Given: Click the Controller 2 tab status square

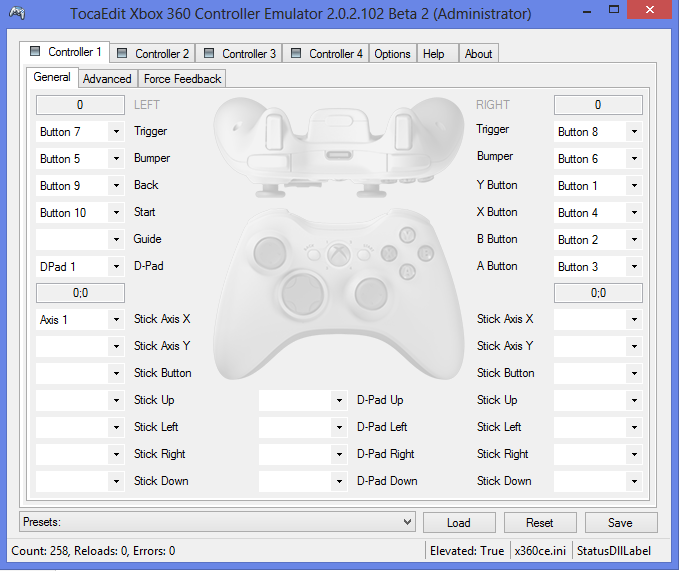Looking at the screenshot, I should [122, 53].
